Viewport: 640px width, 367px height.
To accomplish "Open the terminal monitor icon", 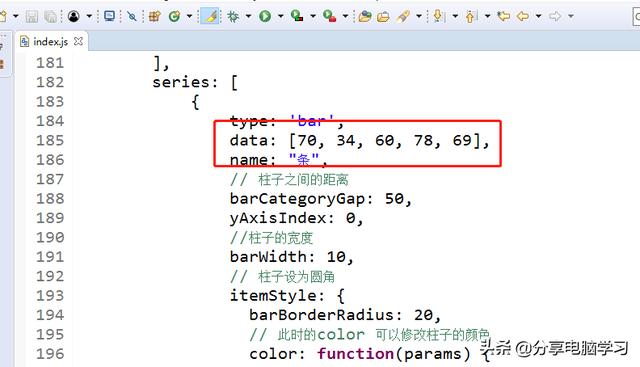I will (x=109, y=16).
